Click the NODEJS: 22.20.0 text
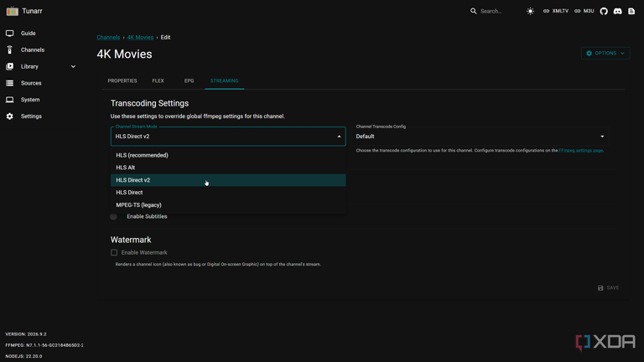 23,356
